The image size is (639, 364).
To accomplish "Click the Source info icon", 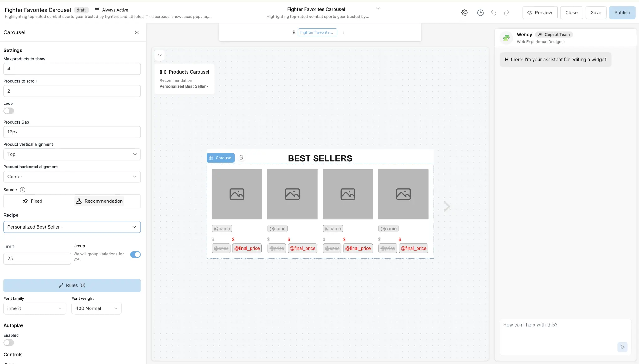I will coord(22,190).
